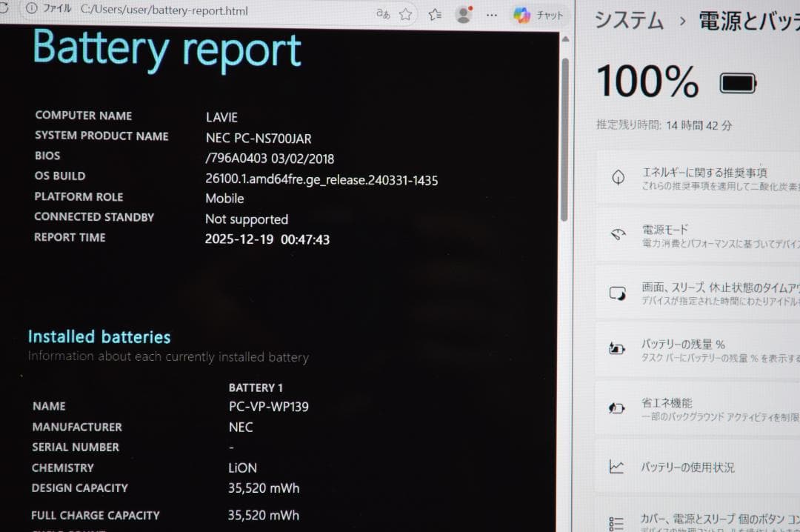Open browser settings and more menu
800x532 pixels.
click(x=491, y=14)
